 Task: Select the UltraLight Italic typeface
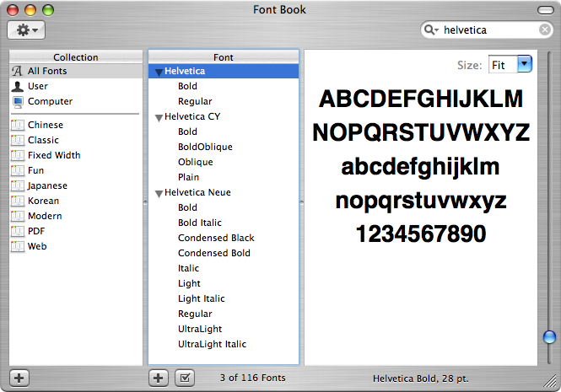(x=212, y=344)
